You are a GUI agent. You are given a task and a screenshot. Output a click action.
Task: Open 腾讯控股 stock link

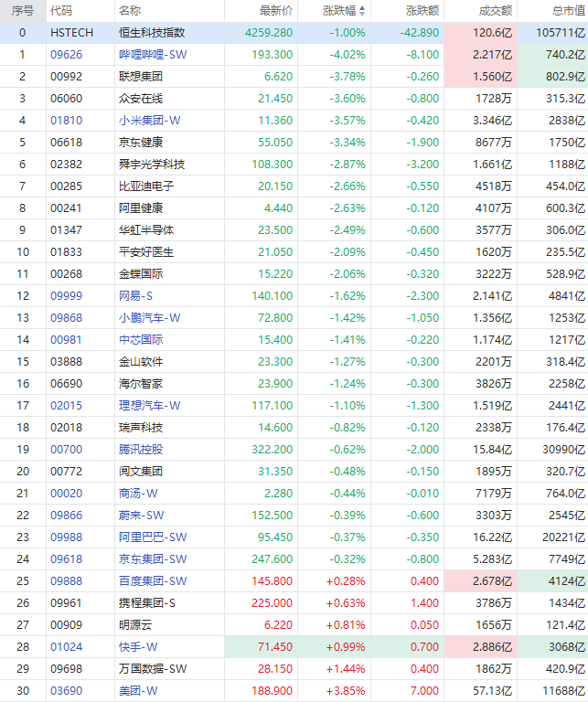tap(141, 450)
